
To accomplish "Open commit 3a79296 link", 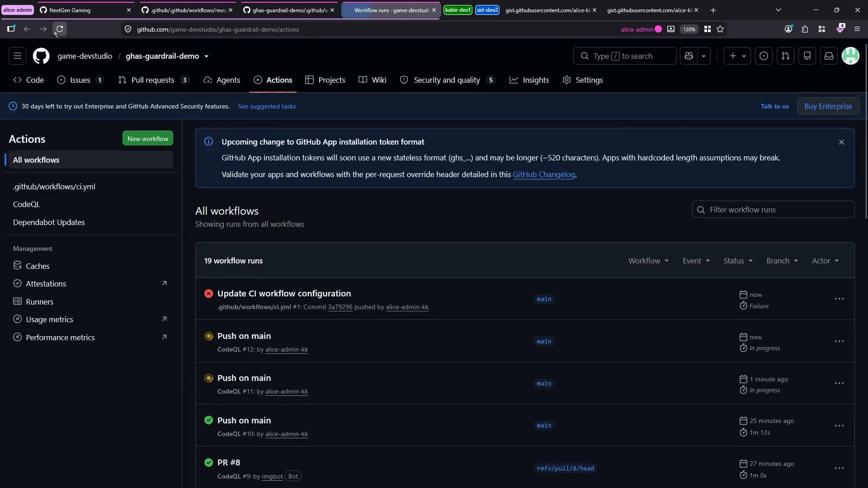I will (x=340, y=307).
